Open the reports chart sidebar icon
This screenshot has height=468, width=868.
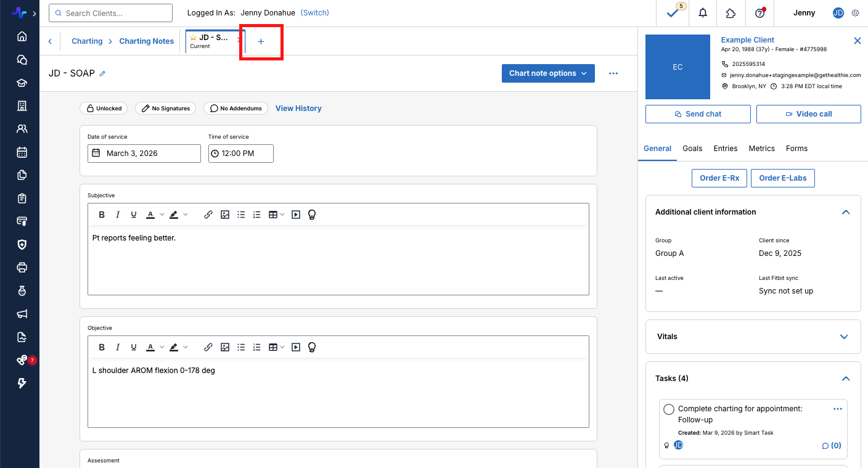[22, 337]
